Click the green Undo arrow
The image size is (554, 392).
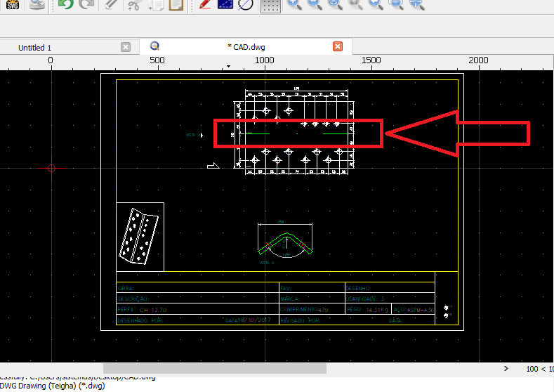(x=65, y=4)
